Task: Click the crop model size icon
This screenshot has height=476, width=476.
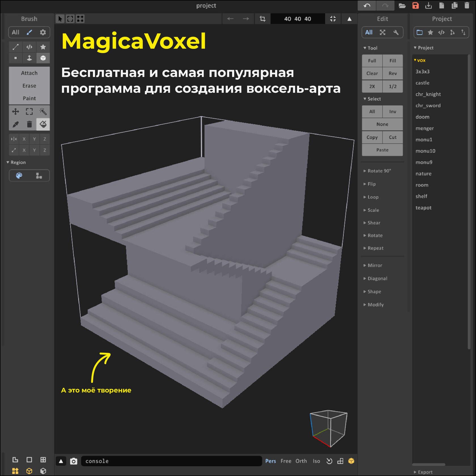Action: 263,19
